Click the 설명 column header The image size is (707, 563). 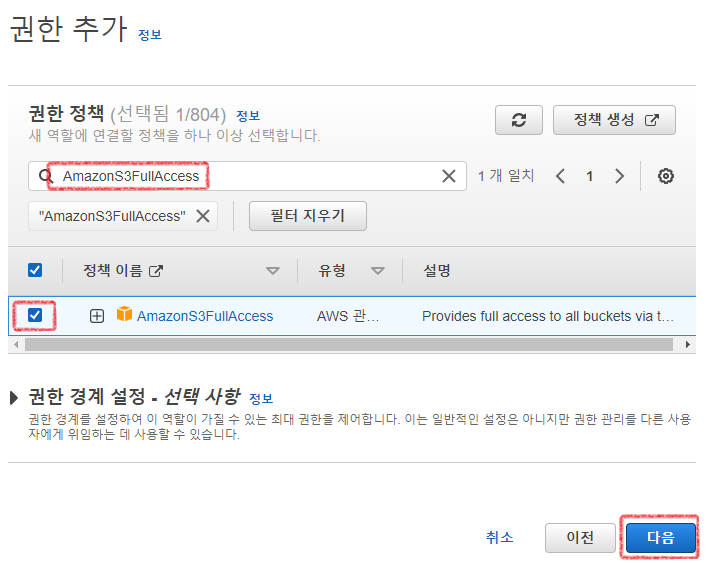[436, 270]
